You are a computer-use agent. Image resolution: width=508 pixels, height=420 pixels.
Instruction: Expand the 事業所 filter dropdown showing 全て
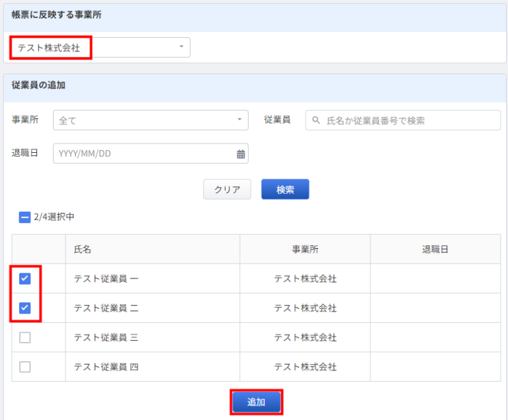[x=150, y=120]
